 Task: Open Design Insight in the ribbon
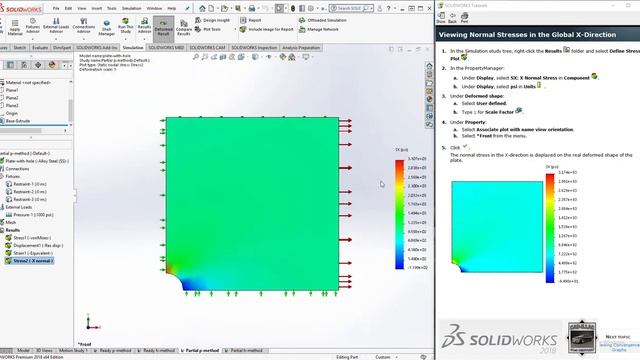pos(213,20)
